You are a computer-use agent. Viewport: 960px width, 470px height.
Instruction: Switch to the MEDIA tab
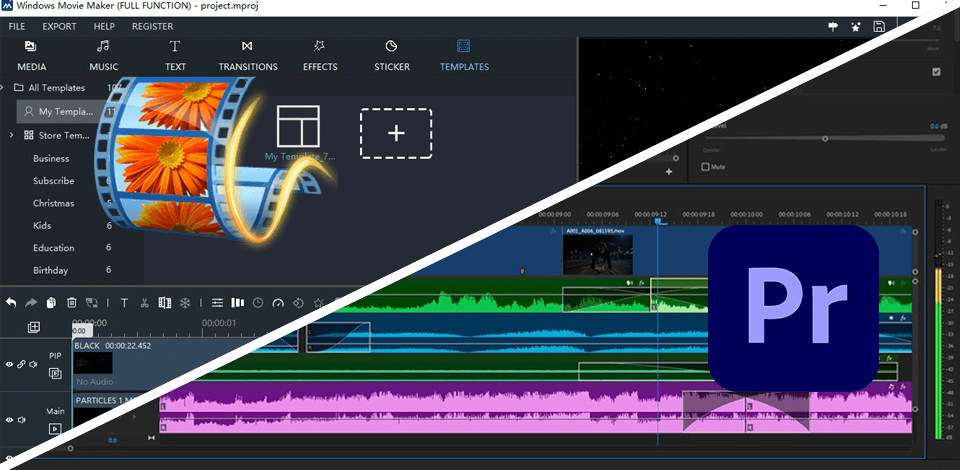31,56
